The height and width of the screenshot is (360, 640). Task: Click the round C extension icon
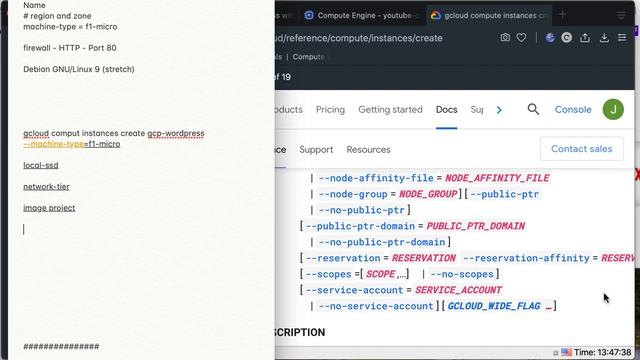(567, 38)
